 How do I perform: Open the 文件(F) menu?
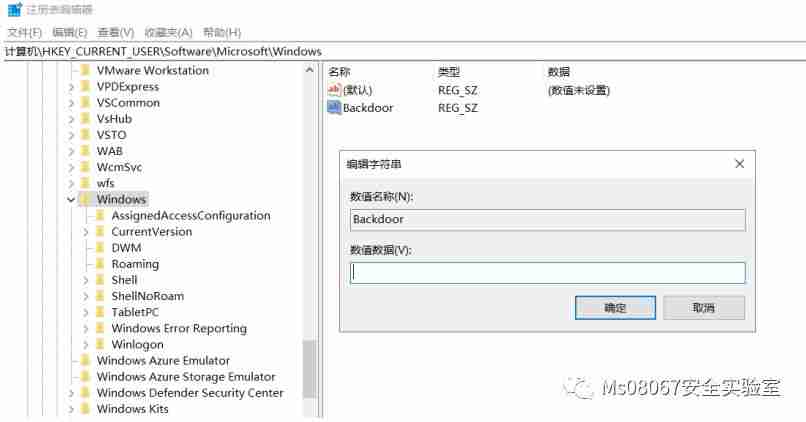click(24, 32)
